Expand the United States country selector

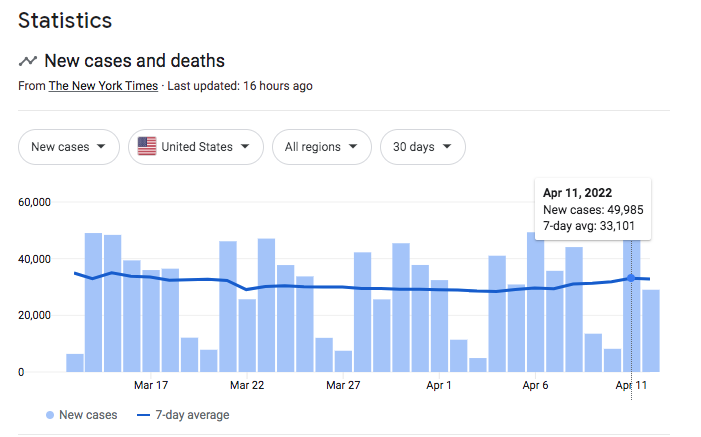tap(196, 147)
